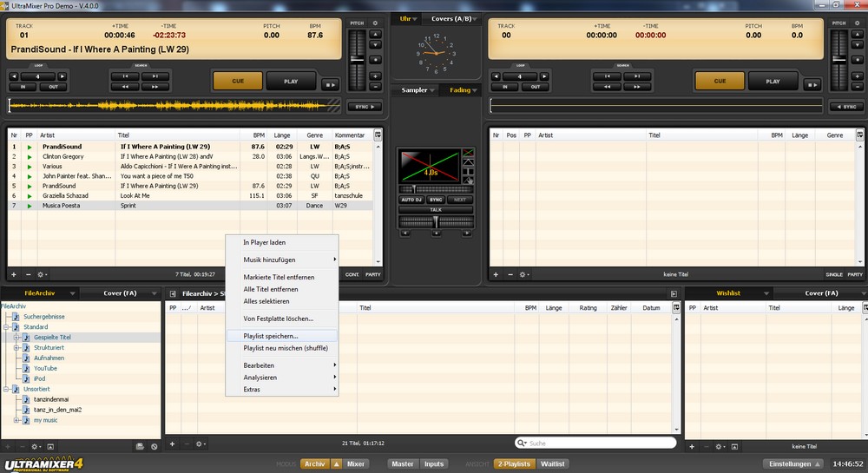Toggle SINGLE mode on right playlist
Viewport: 868px width, 473px height.
tap(834, 274)
